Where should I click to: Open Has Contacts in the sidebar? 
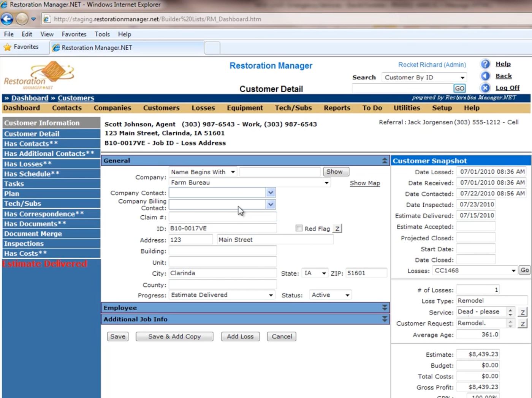51,144
